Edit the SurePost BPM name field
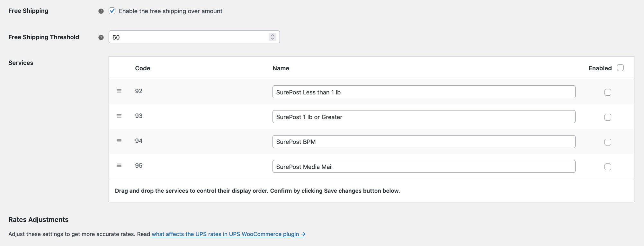644x246 pixels. (x=424, y=142)
